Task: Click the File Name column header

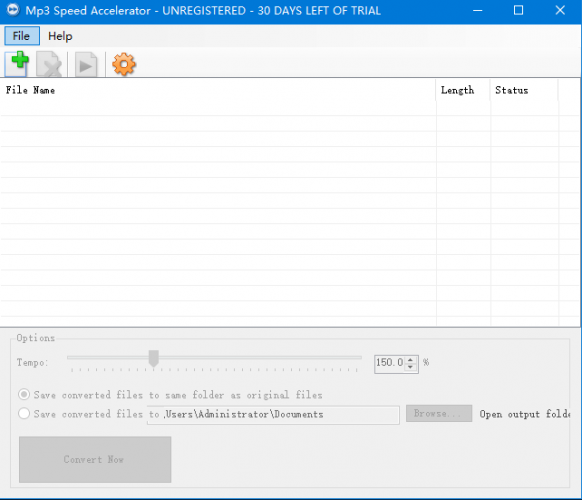Action: point(218,90)
